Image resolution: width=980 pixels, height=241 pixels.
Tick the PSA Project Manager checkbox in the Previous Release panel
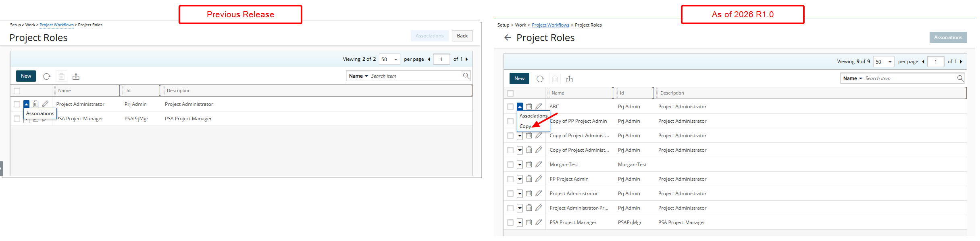(x=17, y=119)
